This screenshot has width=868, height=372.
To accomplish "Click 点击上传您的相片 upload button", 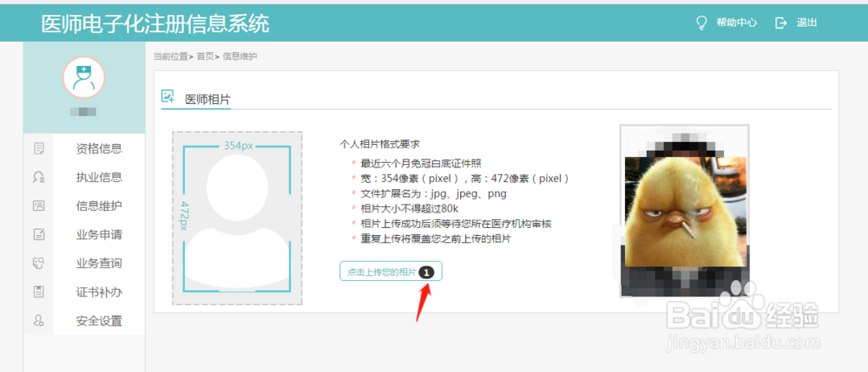I will 391,271.
